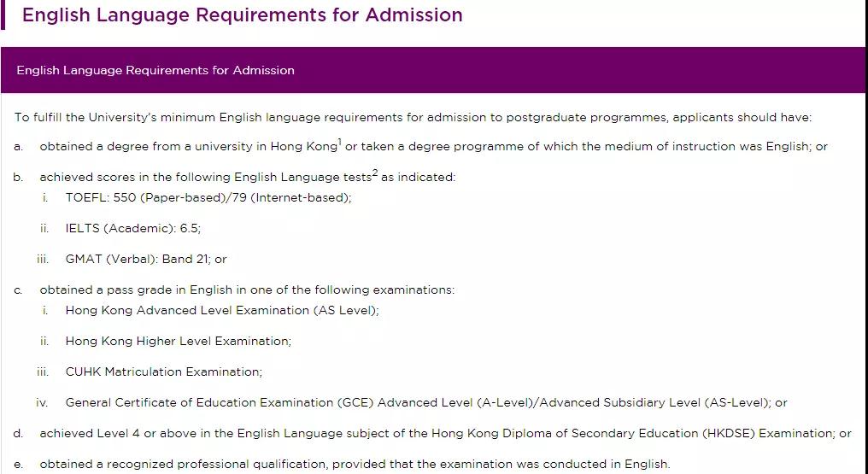Click footnote 1 after Hong Kong
Viewport: 868px width, 474px height.
pos(340,142)
